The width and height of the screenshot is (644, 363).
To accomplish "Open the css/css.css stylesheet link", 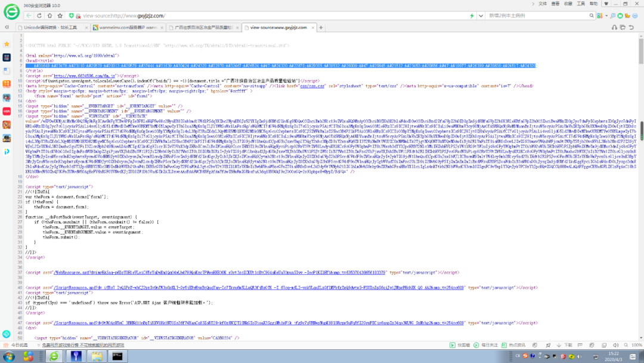I will point(312,86).
